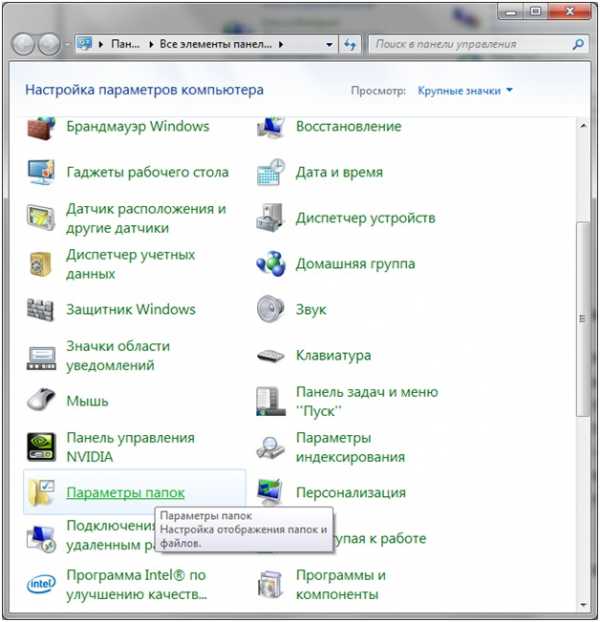
Task: Click the Intel graphics program icon
Action: 41,585
